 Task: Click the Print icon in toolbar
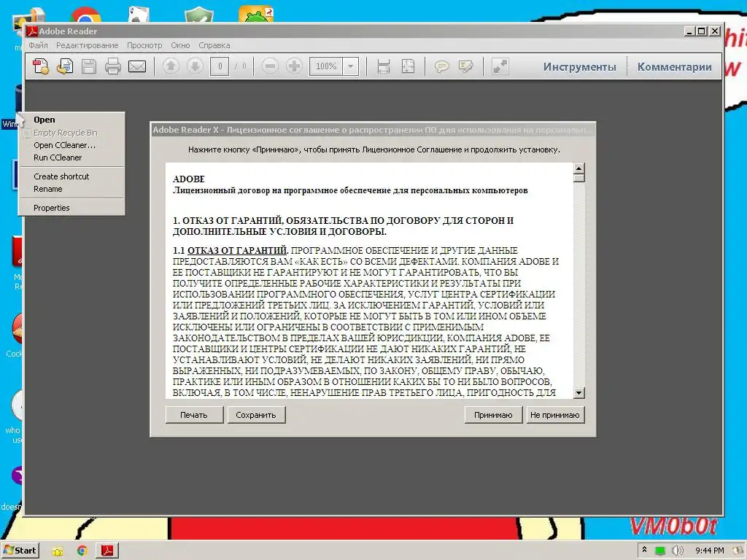click(113, 66)
